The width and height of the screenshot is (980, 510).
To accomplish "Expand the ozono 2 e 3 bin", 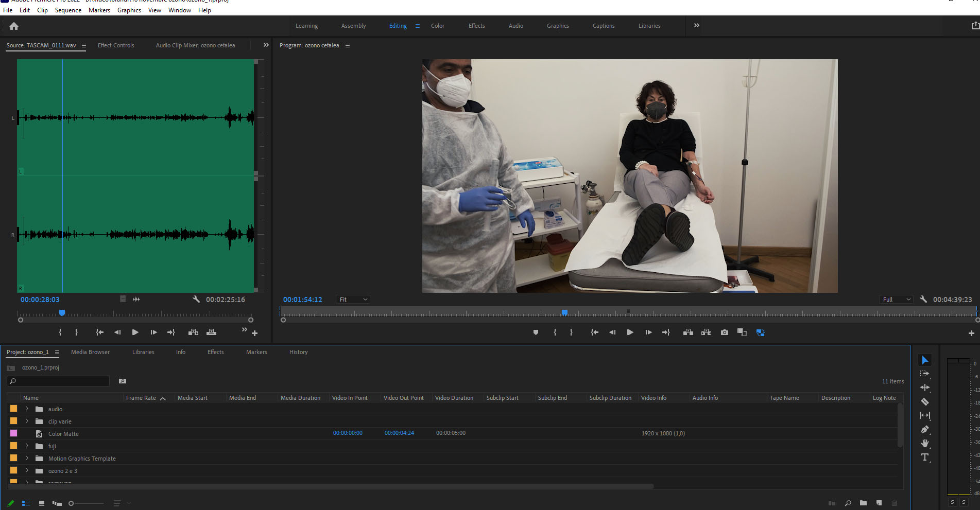I will pyautogui.click(x=27, y=470).
